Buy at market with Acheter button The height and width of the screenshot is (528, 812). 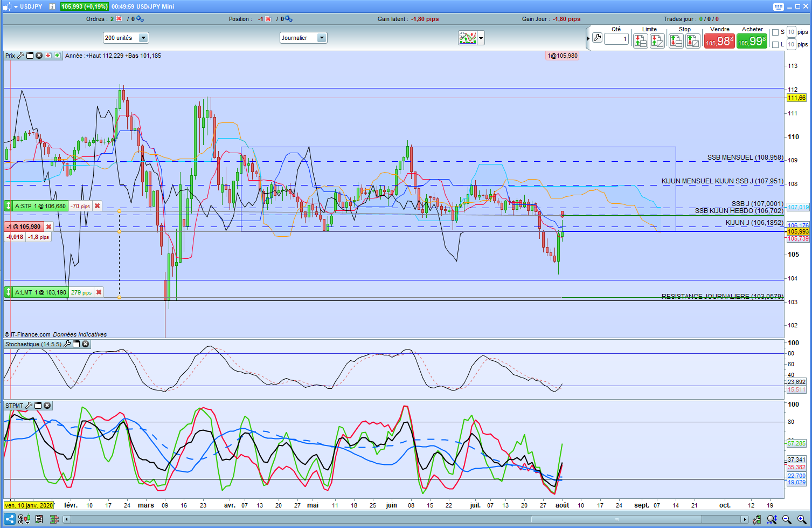pyautogui.click(x=752, y=41)
